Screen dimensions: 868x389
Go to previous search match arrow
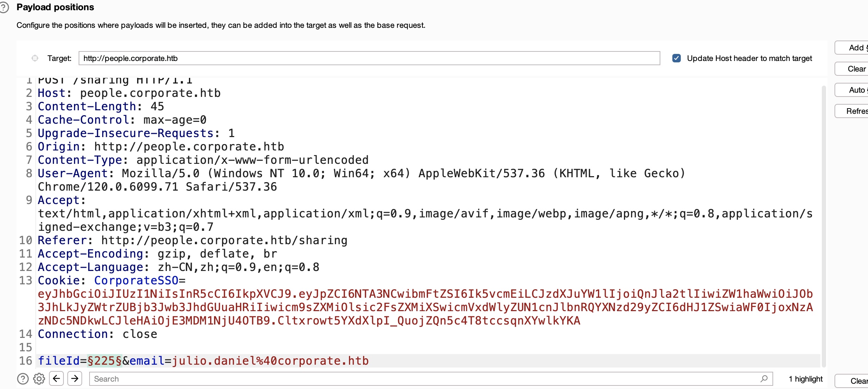tap(56, 379)
